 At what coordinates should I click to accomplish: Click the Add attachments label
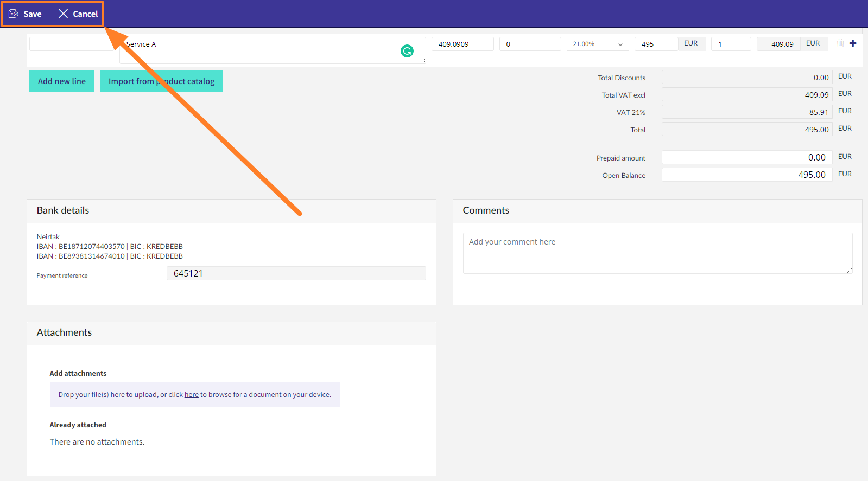coord(78,374)
